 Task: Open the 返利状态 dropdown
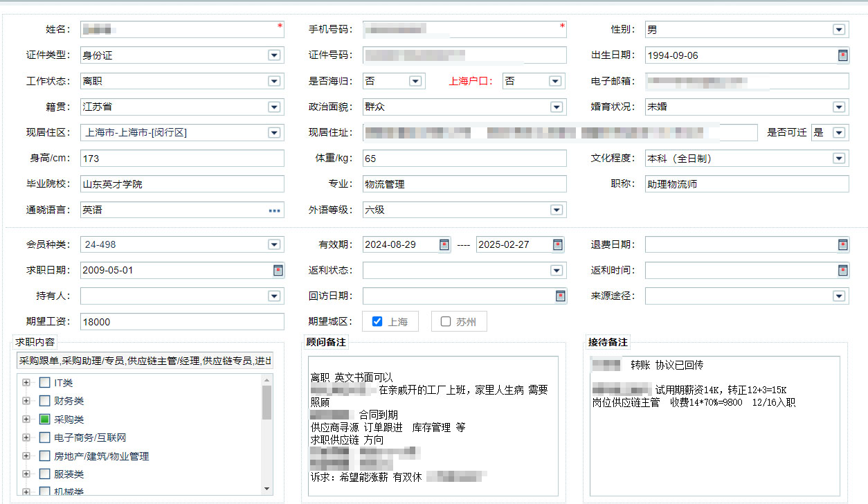pyautogui.click(x=557, y=270)
